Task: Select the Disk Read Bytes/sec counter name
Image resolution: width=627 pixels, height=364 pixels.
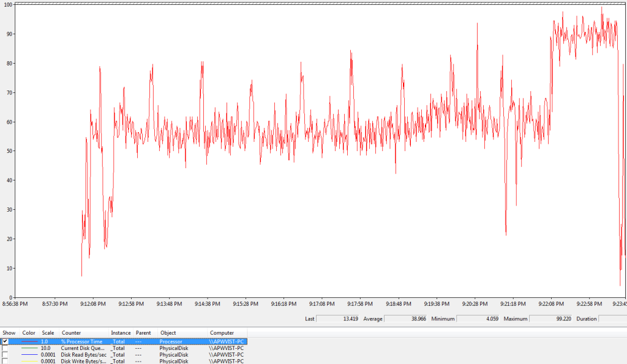Action: point(83,355)
